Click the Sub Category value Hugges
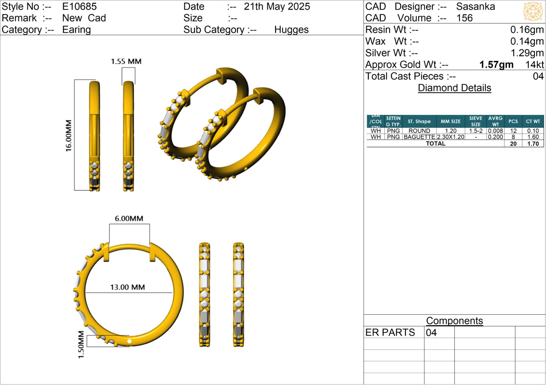 pos(291,30)
